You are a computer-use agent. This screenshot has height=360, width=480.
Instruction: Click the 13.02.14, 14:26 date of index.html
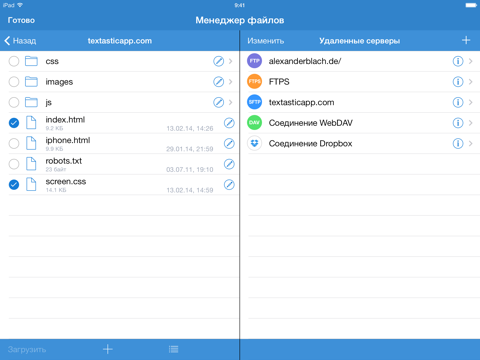pyautogui.click(x=190, y=129)
